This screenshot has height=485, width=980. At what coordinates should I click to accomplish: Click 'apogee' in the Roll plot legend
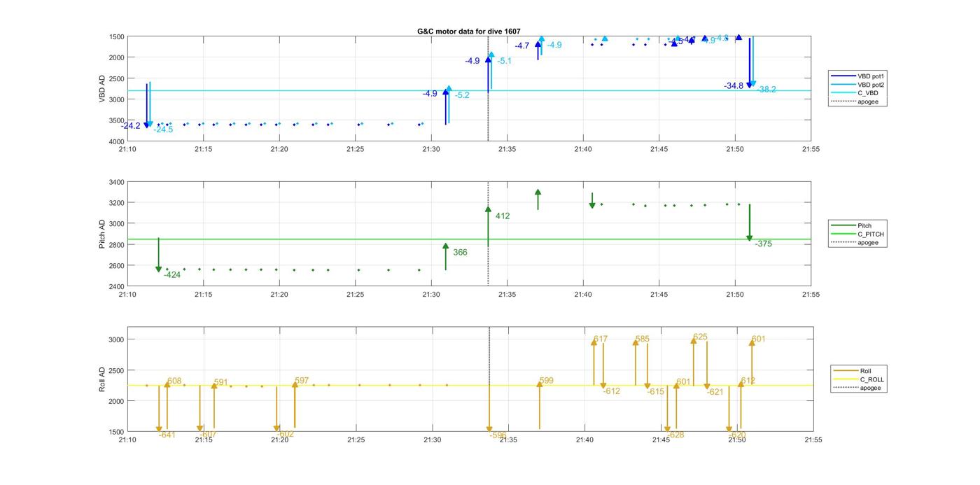pyautogui.click(x=870, y=388)
